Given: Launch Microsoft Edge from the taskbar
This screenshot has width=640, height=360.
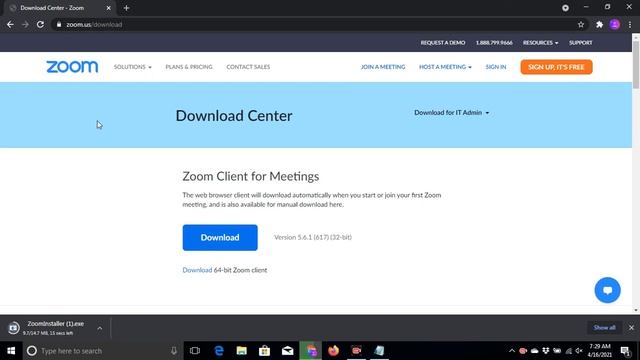Looking at the screenshot, I should tap(219, 351).
